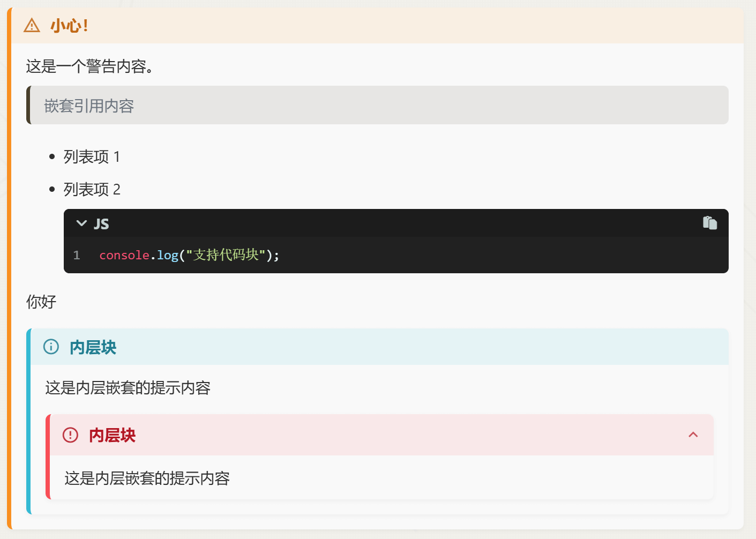Viewport: 756px width, 539px height.
Task: Click the text inside the blue callout body
Action: point(128,388)
